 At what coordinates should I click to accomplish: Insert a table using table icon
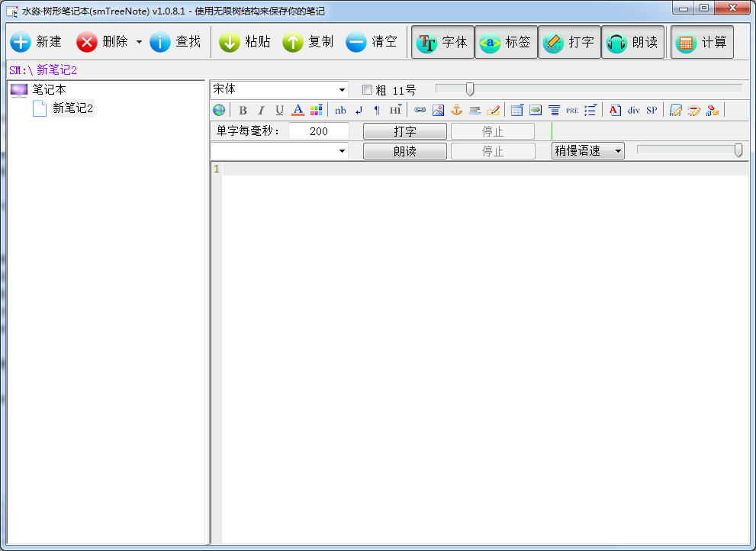point(517,110)
